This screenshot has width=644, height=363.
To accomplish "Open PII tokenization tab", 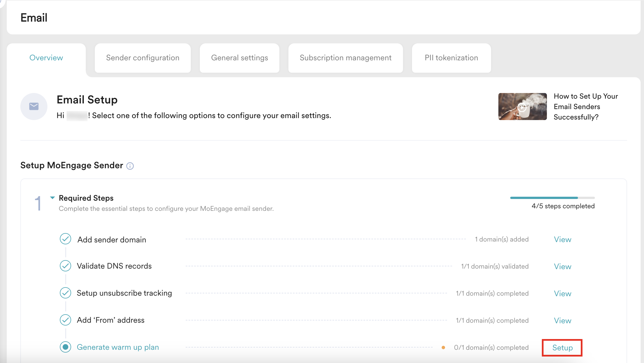I will pos(451,58).
